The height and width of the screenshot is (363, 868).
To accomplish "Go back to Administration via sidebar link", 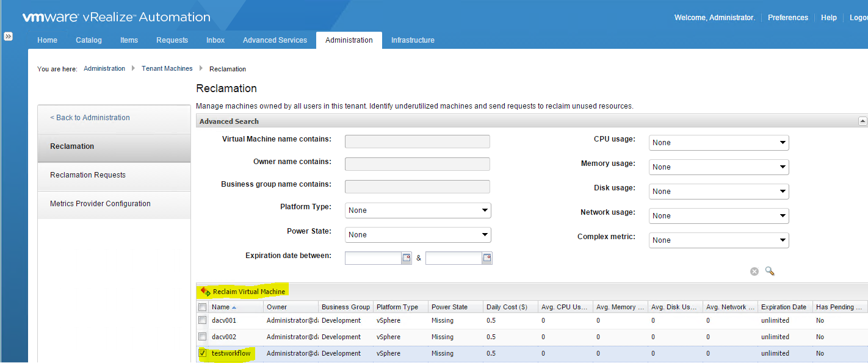I will 90,118.
